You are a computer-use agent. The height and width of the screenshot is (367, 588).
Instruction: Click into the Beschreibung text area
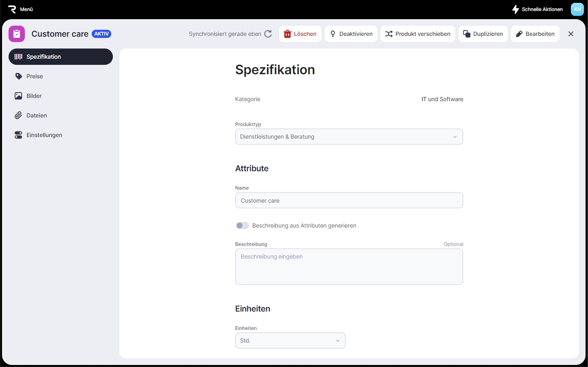point(349,267)
